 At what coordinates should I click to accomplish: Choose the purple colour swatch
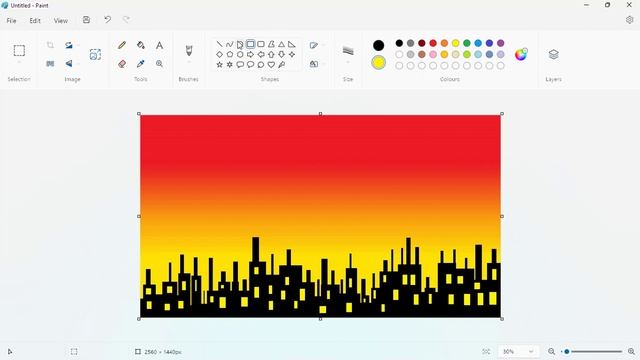501,43
